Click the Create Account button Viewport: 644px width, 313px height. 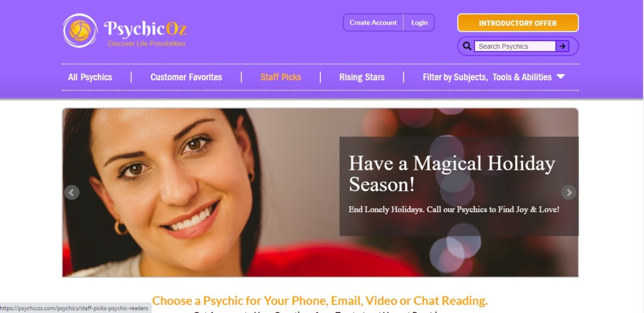point(373,23)
